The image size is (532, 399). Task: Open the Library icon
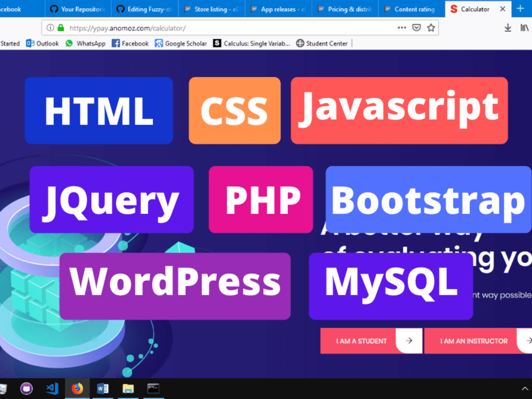(x=524, y=28)
